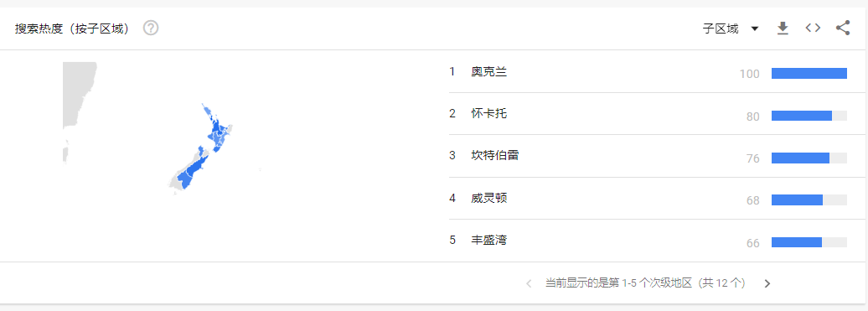Click the 奥克兰 100 score bar
The width and height of the screenshot is (868, 311).
point(809,74)
